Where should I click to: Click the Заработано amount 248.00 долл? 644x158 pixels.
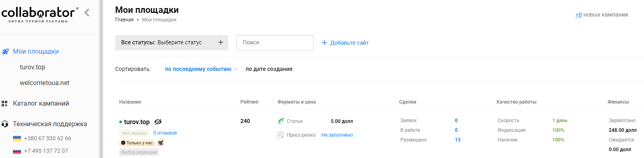tap(623, 130)
